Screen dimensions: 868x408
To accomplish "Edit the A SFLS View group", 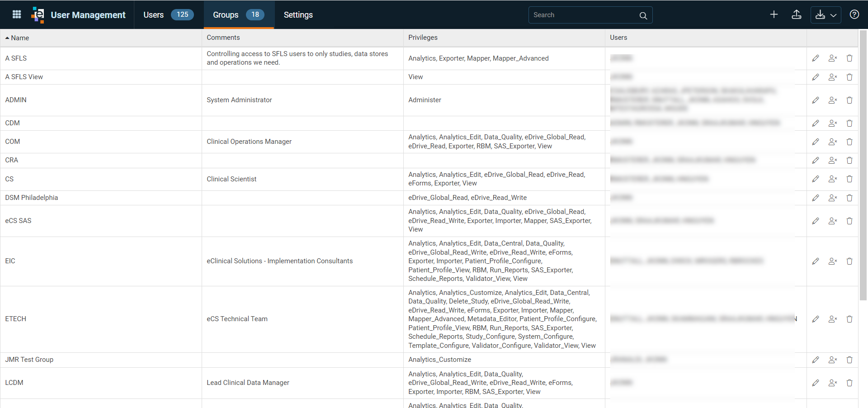I will coord(816,77).
